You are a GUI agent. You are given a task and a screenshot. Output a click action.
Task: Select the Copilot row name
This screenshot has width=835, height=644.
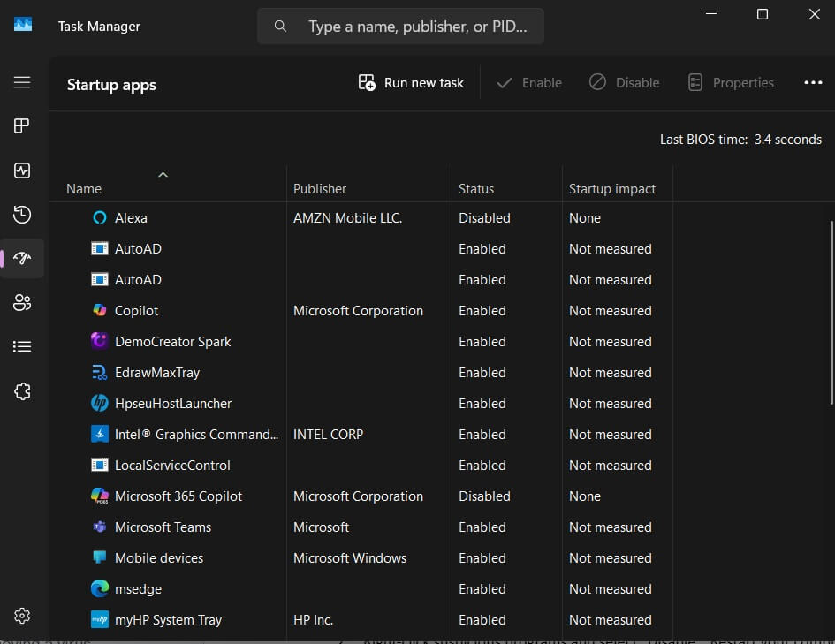tap(136, 311)
